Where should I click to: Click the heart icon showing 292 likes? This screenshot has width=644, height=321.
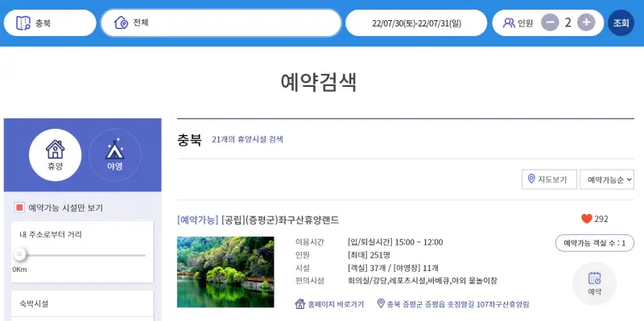click(587, 219)
